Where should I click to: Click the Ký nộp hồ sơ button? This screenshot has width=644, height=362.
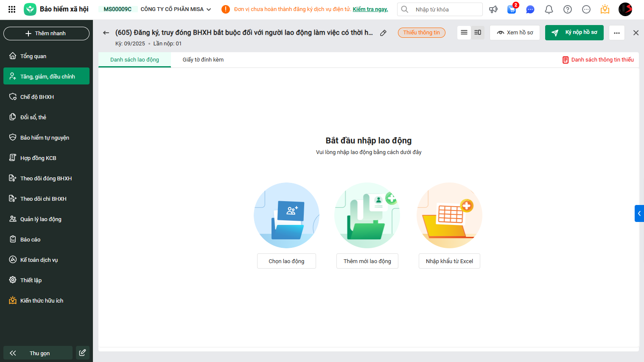point(574,33)
